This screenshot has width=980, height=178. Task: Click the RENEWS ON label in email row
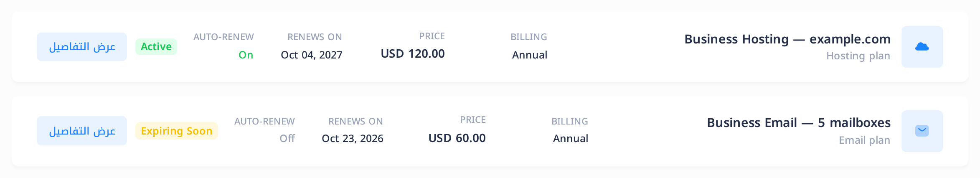tap(355, 121)
